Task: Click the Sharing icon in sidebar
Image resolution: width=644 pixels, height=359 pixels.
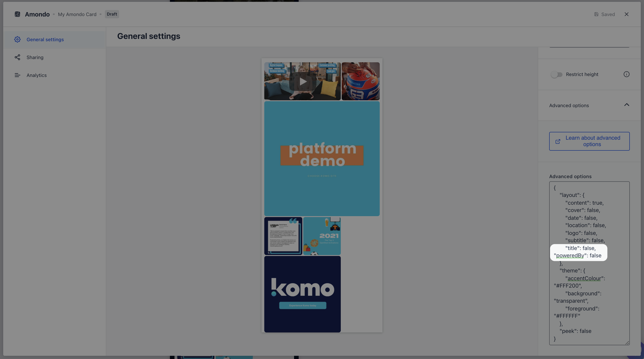Action: 17,57
